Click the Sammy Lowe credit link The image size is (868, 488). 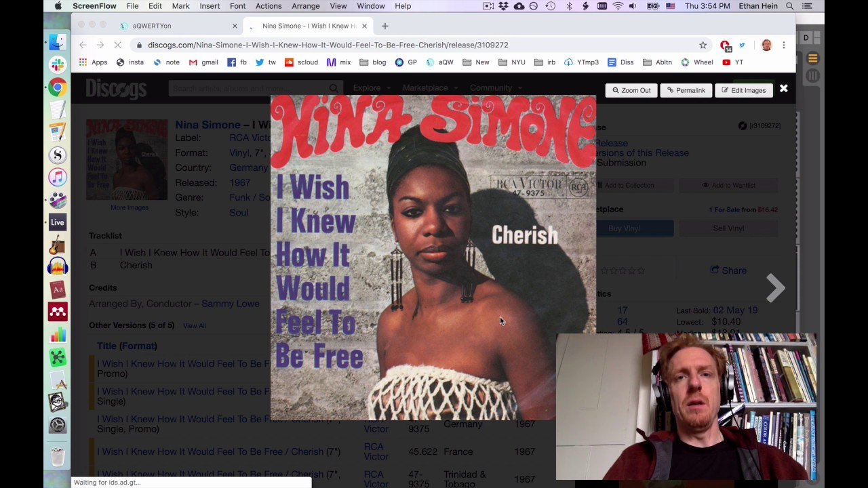pos(230,304)
